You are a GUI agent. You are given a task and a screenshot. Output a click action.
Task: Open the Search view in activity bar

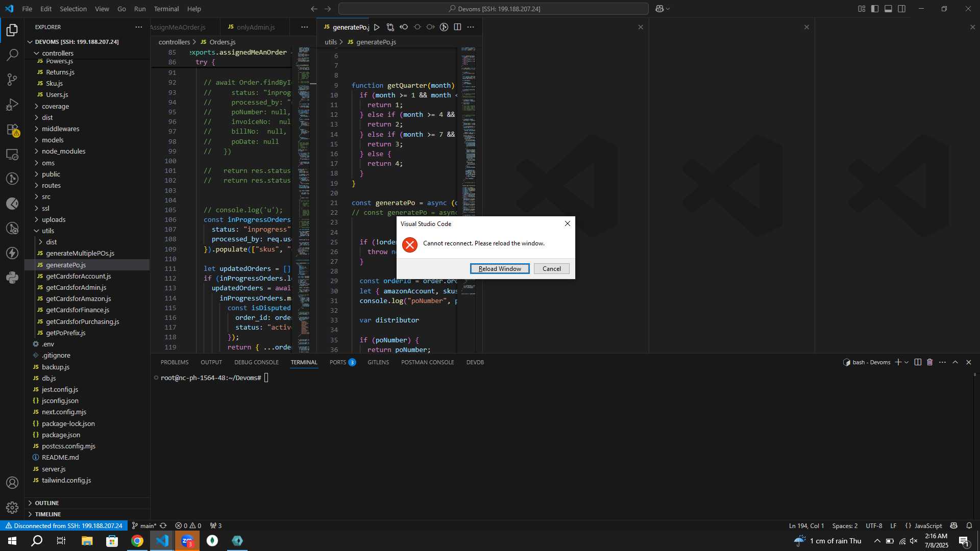pos(12,55)
